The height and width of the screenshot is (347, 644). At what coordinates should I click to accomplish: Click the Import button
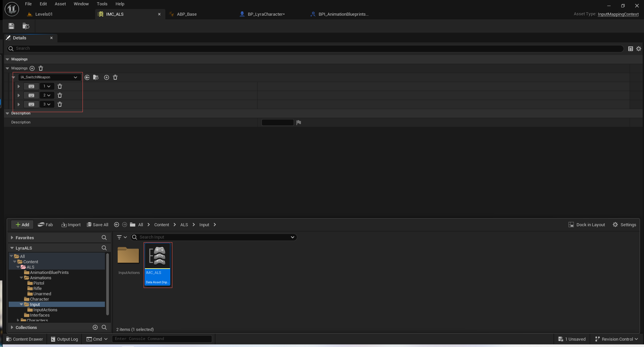pos(71,225)
